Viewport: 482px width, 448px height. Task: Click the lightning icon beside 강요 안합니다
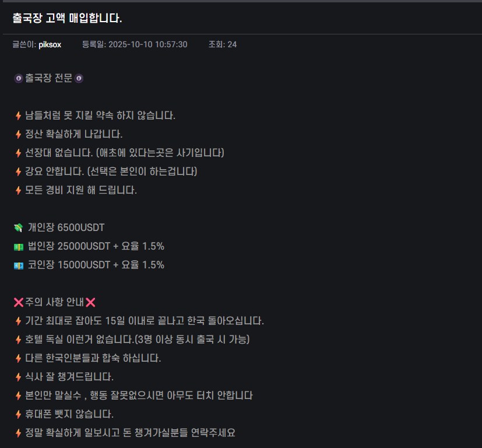point(18,171)
